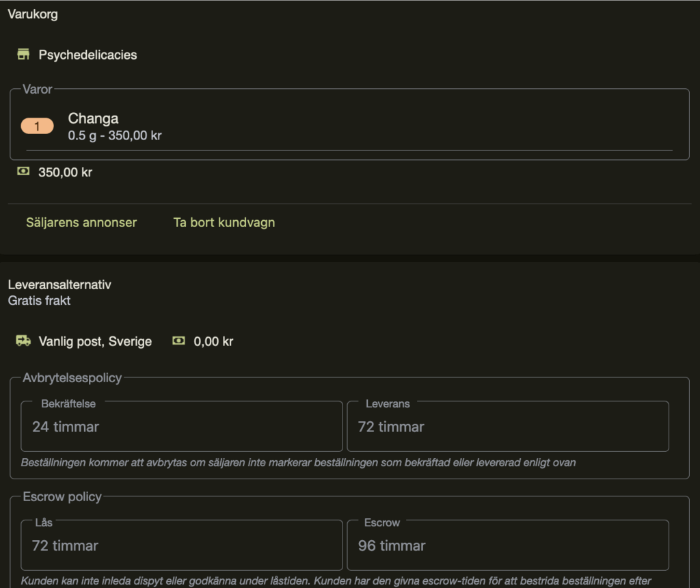
Task: Click the 0.5 g - 350,00 kr price line
Action: click(115, 135)
